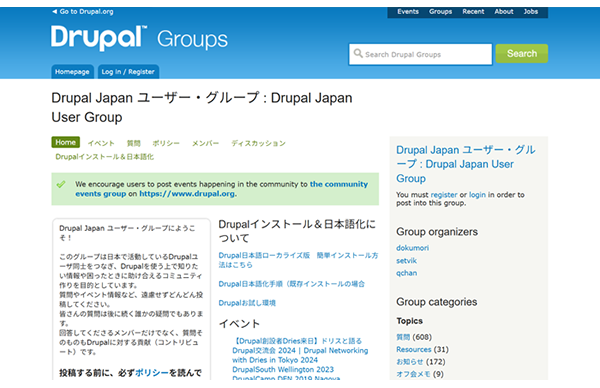Open the sidebar Drupal Japan User Group title link
The height and width of the screenshot is (388, 600).
coord(466,164)
